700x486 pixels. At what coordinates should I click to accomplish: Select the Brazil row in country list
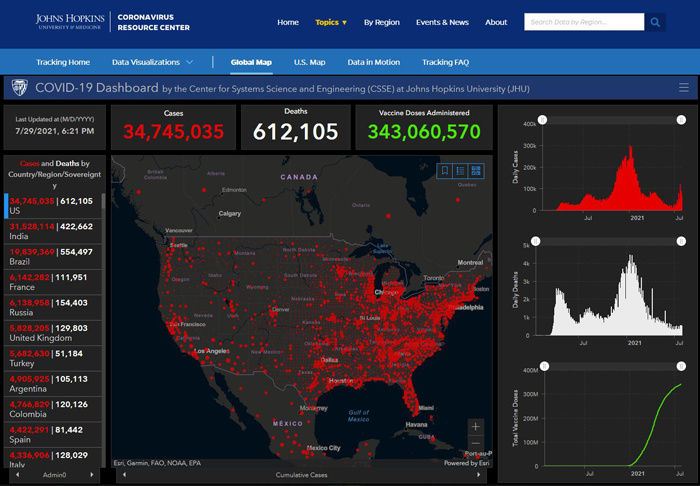pyautogui.click(x=53, y=257)
